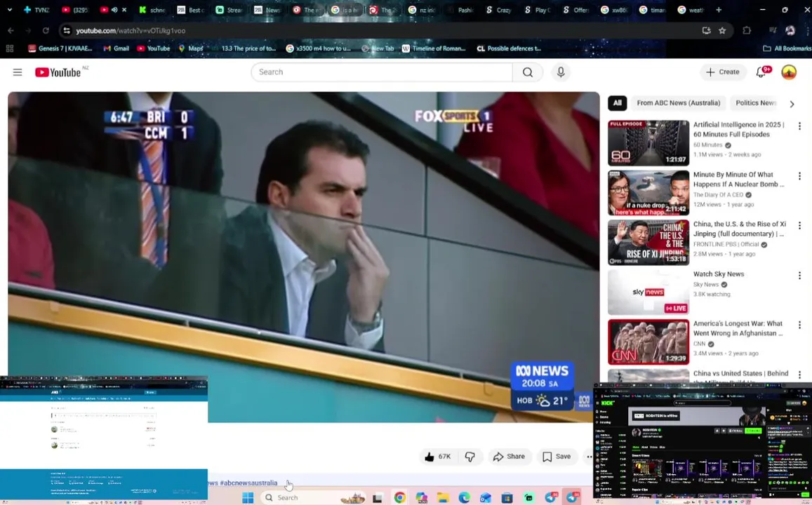Screen dimensions: 812x505
Task: Go to YouTube home via the logo
Action: pyautogui.click(x=58, y=72)
